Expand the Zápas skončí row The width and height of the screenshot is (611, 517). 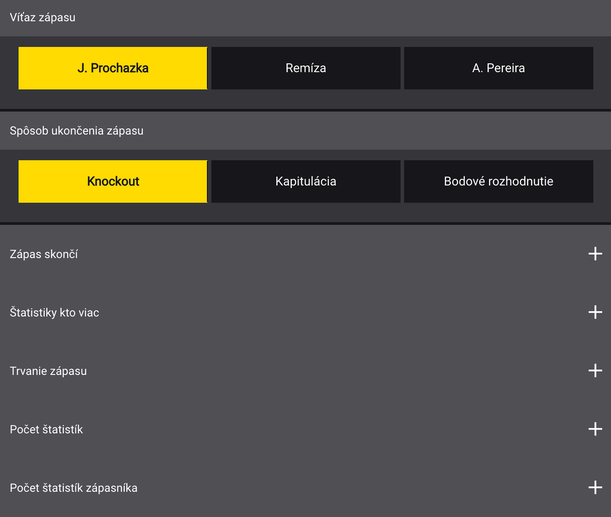(x=306, y=254)
